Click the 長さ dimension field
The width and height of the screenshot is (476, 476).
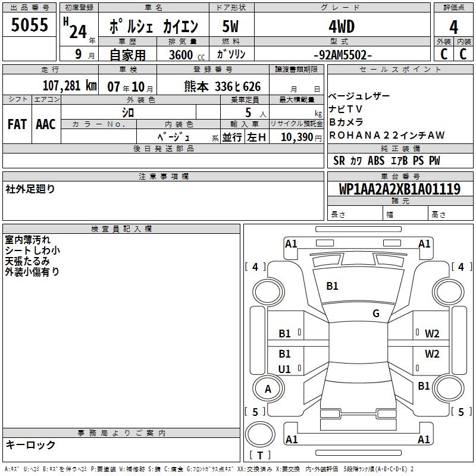(355, 214)
